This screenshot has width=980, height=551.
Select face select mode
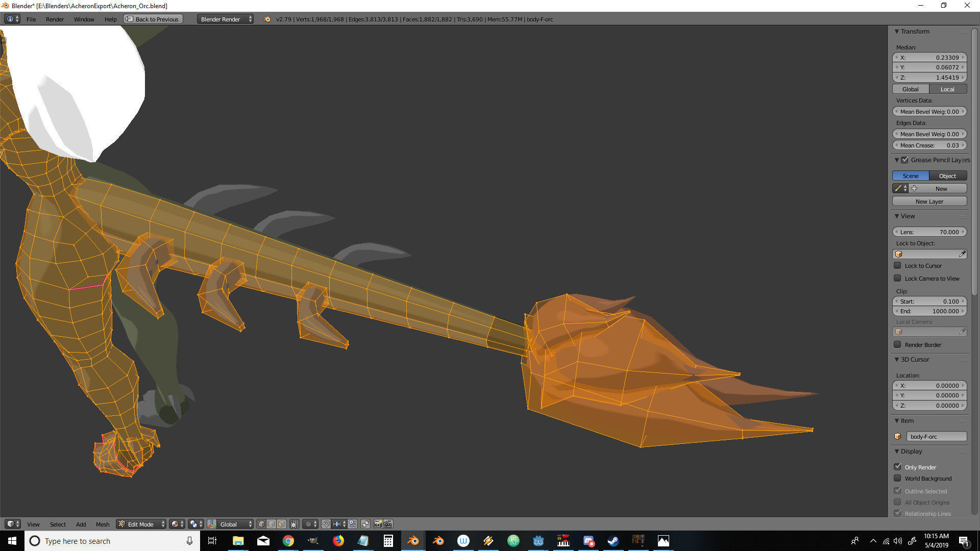281,524
